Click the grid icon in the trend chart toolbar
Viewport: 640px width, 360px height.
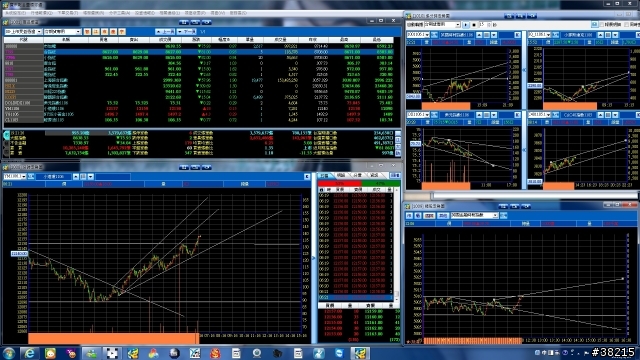point(83,176)
